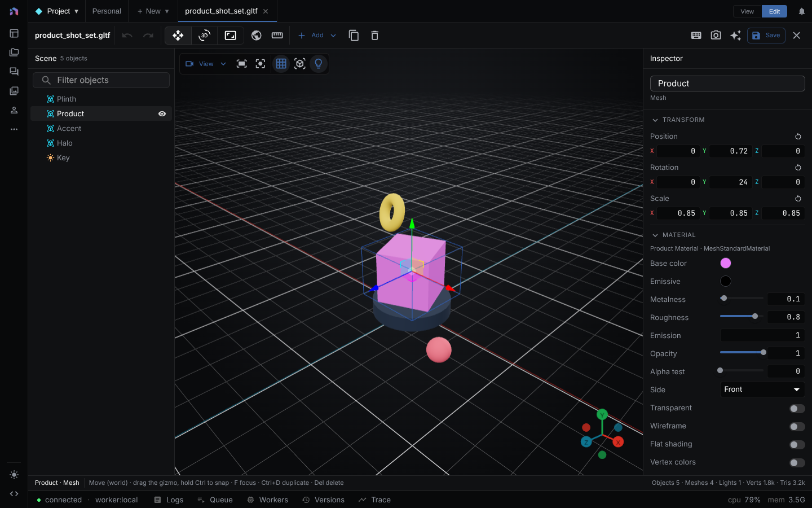The height and width of the screenshot is (508, 812).
Task: Open the keyboard shortcuts icon
Action: click(696, 36)
